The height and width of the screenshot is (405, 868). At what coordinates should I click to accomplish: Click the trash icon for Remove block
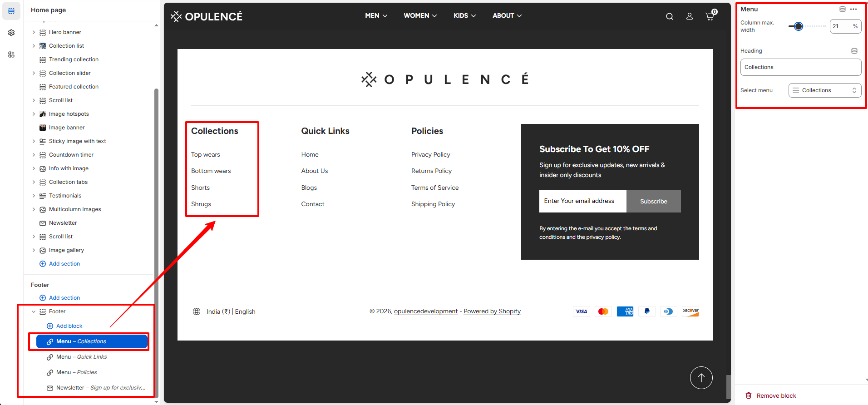[749, 395]
